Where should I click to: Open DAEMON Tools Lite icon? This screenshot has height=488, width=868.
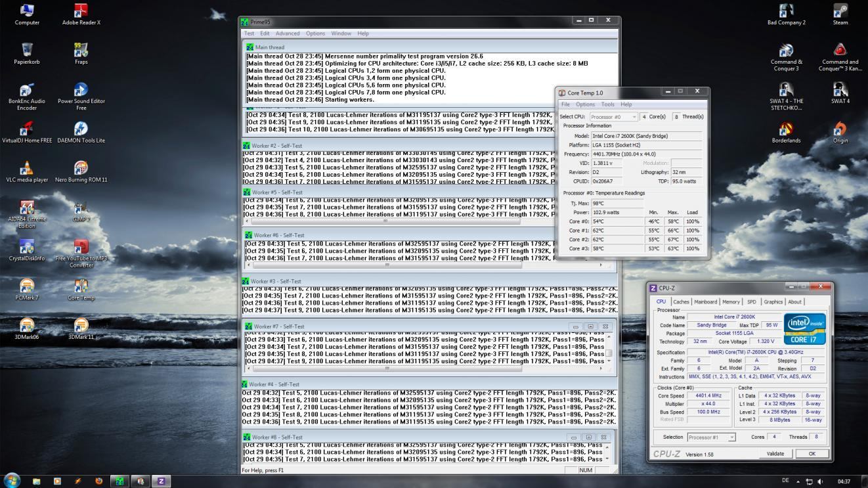(x=81, y=132)
